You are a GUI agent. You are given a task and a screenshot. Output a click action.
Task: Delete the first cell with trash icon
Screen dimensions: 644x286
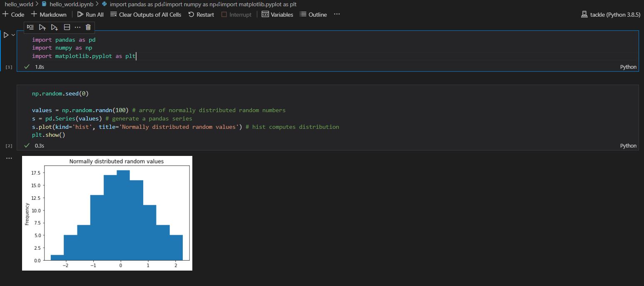click(88, 27)
